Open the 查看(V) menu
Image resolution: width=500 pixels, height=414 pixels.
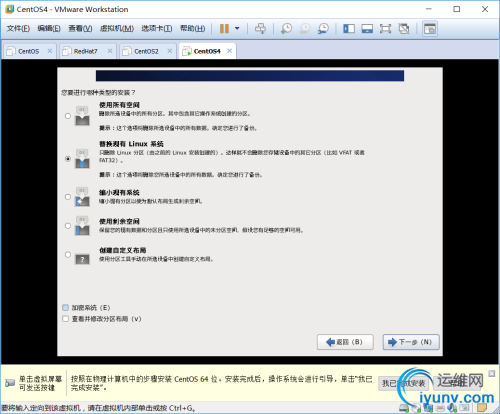80,29
